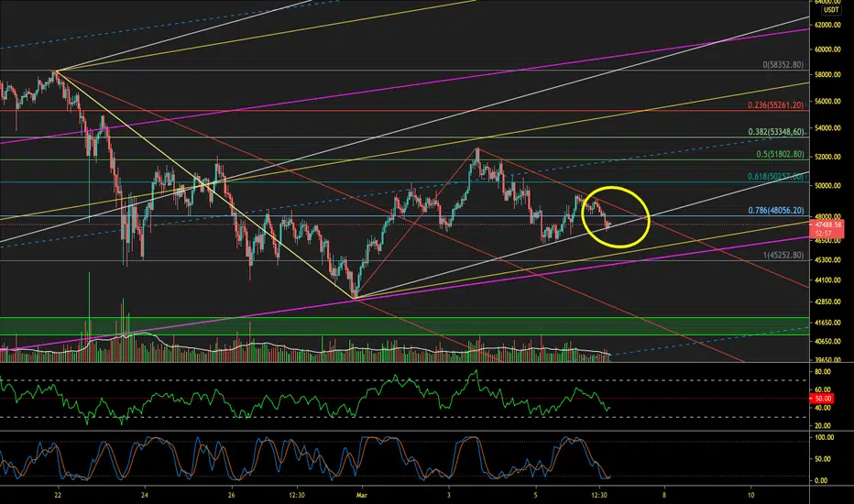Select the Fibonacci 0(58352.80) level label
The height and width of the screenshot is (504, 854).
point(783,65)
